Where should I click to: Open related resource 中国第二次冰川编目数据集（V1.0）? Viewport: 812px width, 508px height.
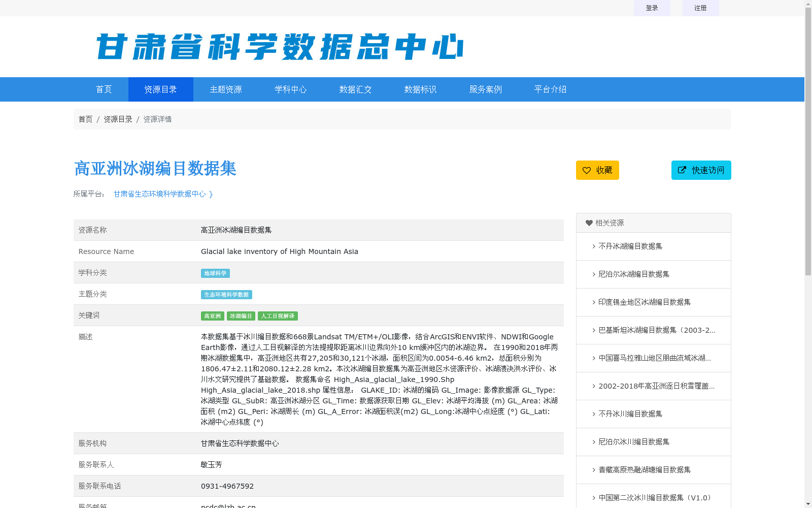pos(656,498)
